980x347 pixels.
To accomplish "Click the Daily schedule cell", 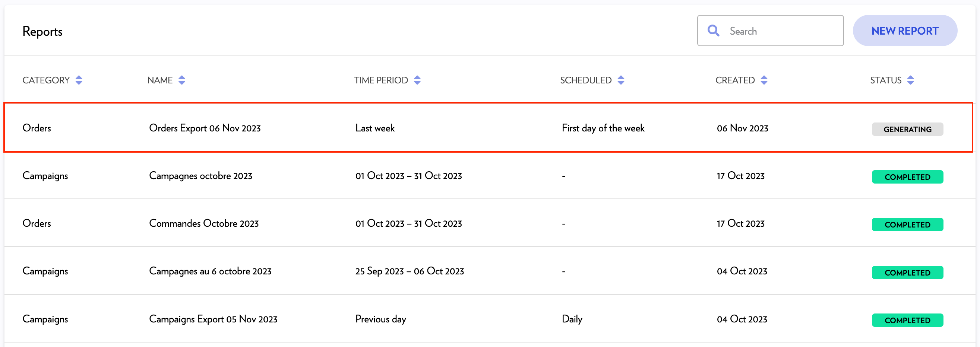I will (572, 319).
